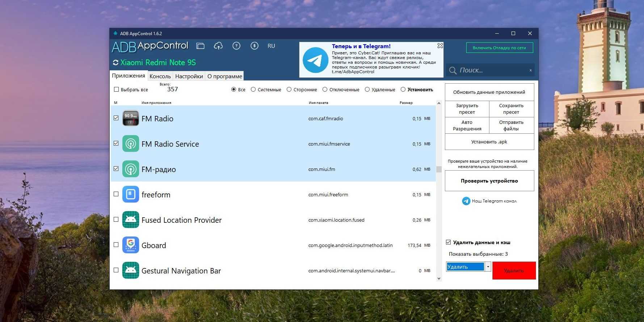
Task: Click the Gboard app icon
Action: 131,245
